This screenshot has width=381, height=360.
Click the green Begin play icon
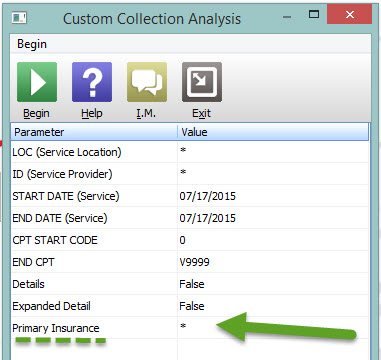point(37,82)
